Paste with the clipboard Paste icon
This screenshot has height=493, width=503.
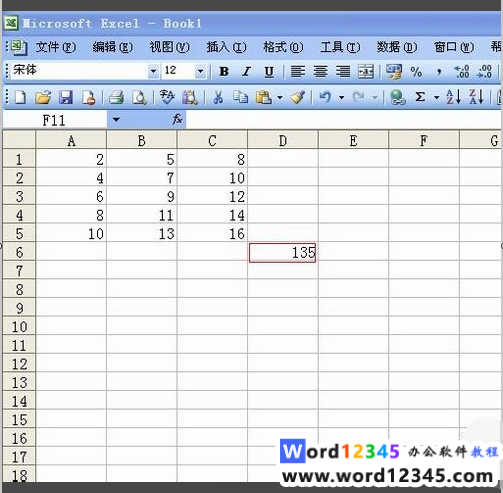pos(263,97)
